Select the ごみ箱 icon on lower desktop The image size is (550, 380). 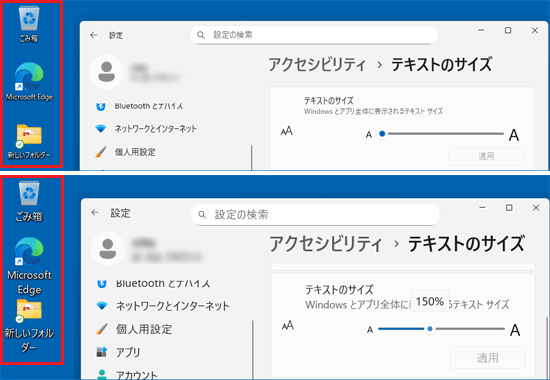(x=29, y=201)
